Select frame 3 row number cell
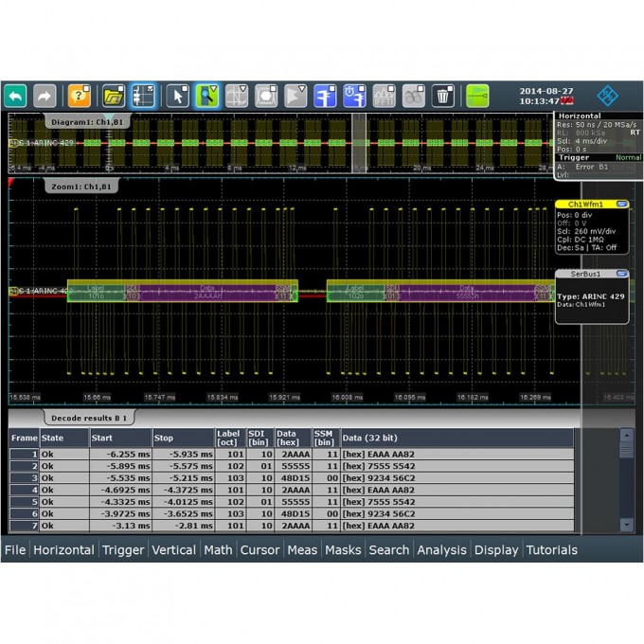 pyautogui.click(x=24, y=478)
